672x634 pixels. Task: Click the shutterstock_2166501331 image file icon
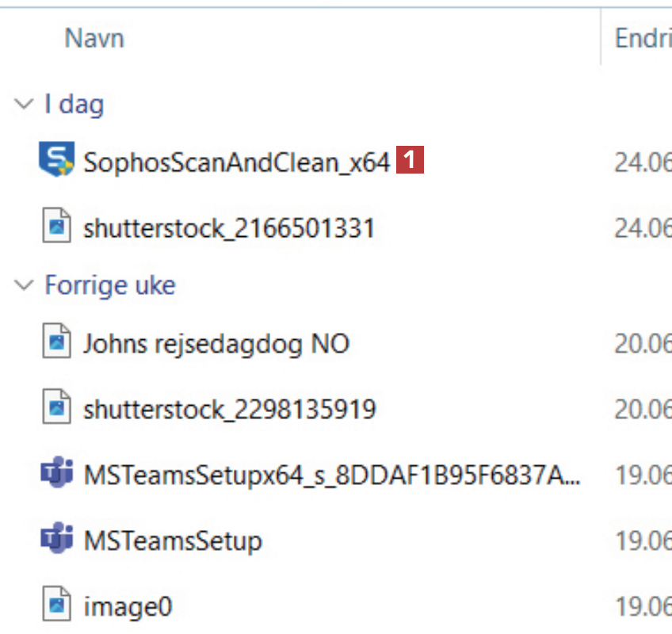click(56, 228)
